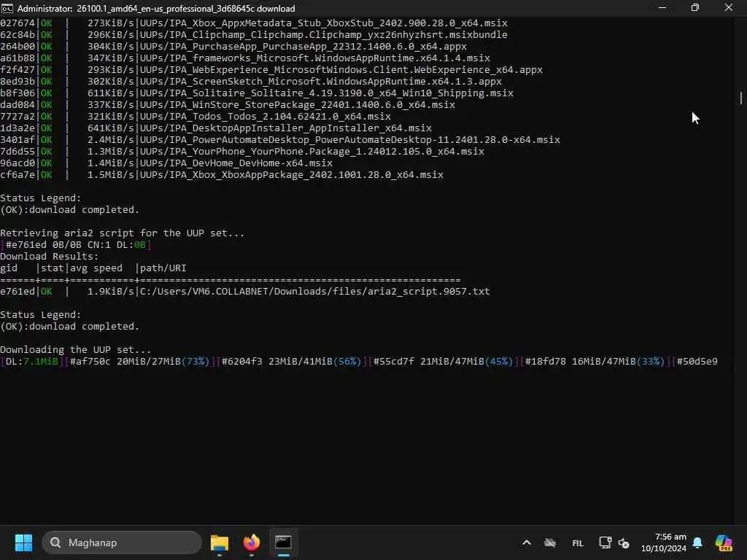Click the IPA_PurchaseApp appx line
Screen dimensions: 747x560
pyautogui.click(x=233, y=46)
